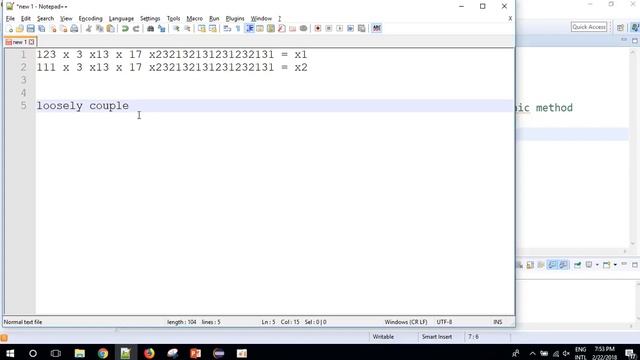Click the Playback macro icon
This screenshot has height=360, width=640.
340,29
